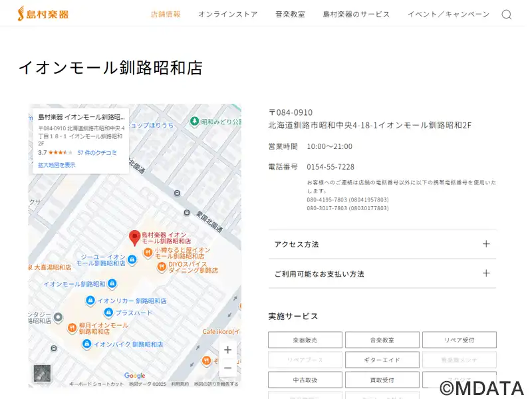Click the 楽器販売 service button

pos(305,340)
